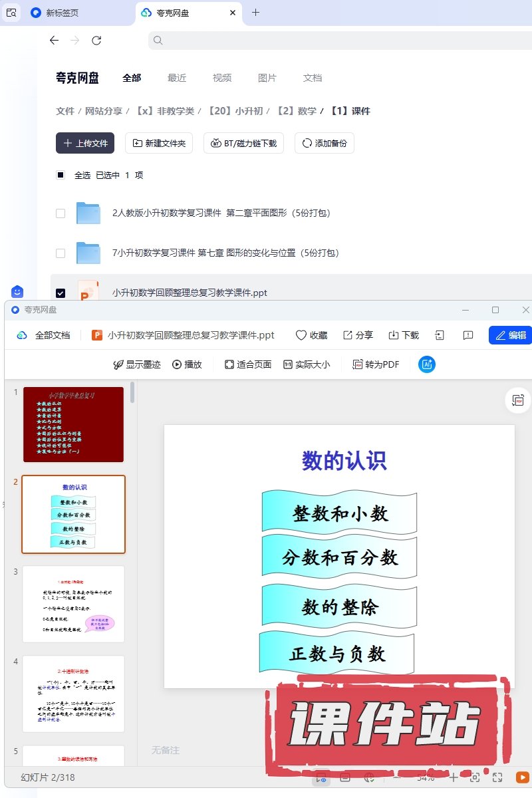Click the 新建文件夹 button
The height and width of the screenshot is (798, 532).
160,143
